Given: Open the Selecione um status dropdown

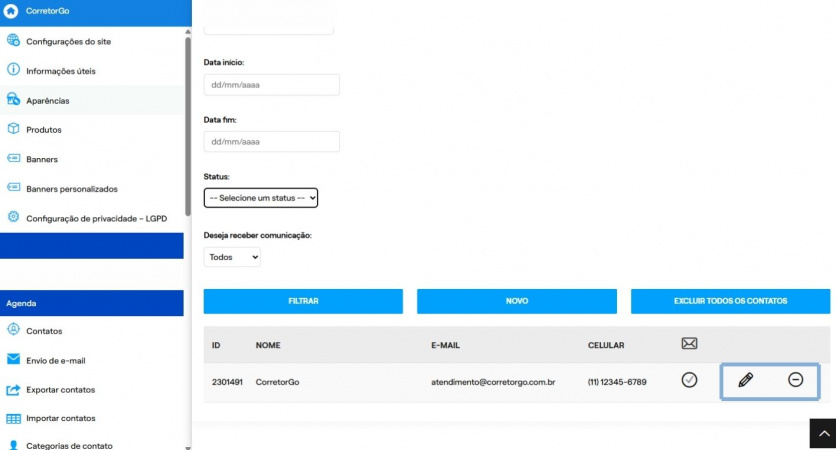Looking at the screenshot, I should pyautogui.click(x=261, y=198).
